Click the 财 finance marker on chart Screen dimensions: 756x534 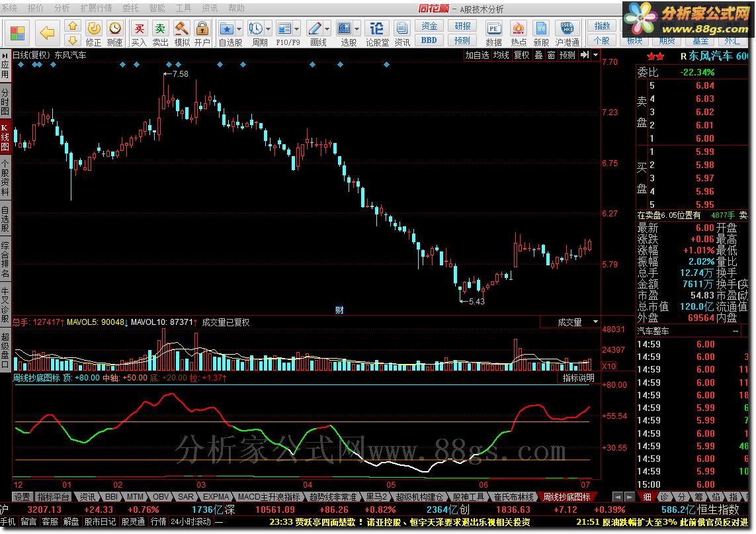(339, 310)
